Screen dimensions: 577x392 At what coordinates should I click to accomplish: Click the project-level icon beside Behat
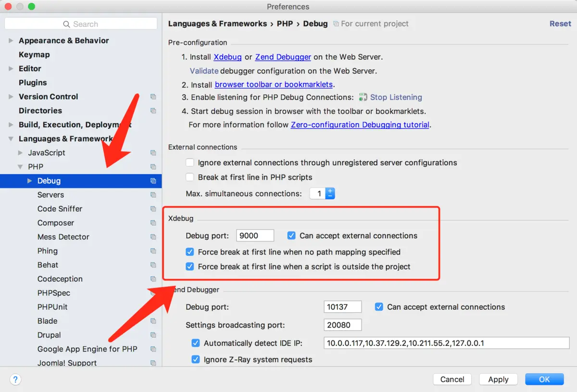(153, 265)
